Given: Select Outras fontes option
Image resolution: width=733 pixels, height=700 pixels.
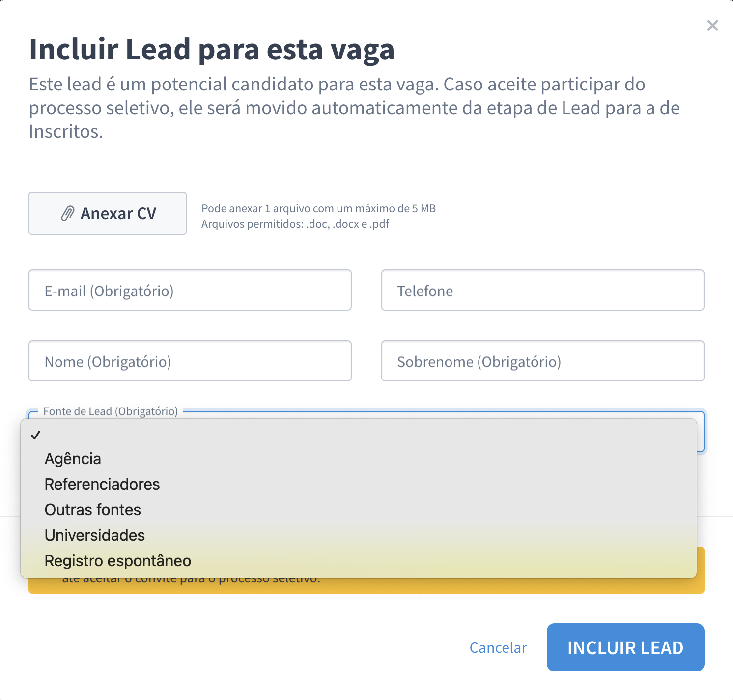Looking at the screenshot, I should click(92, 509).
